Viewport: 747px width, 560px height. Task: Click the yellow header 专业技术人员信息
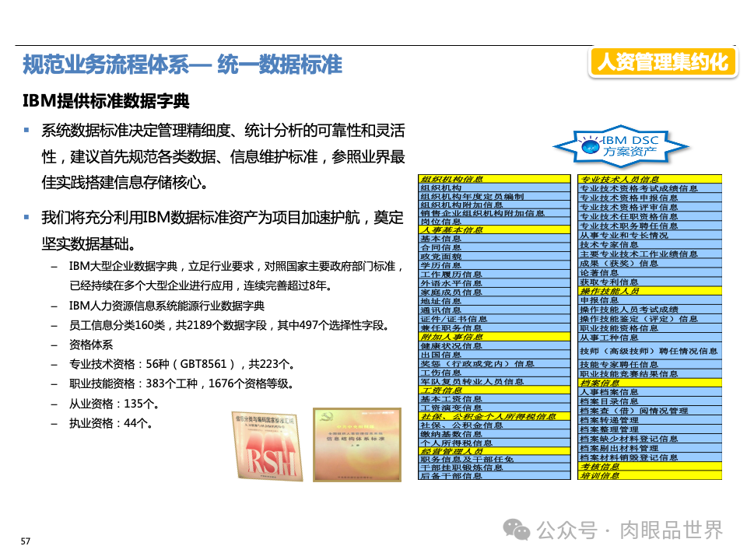click(650, 180)
